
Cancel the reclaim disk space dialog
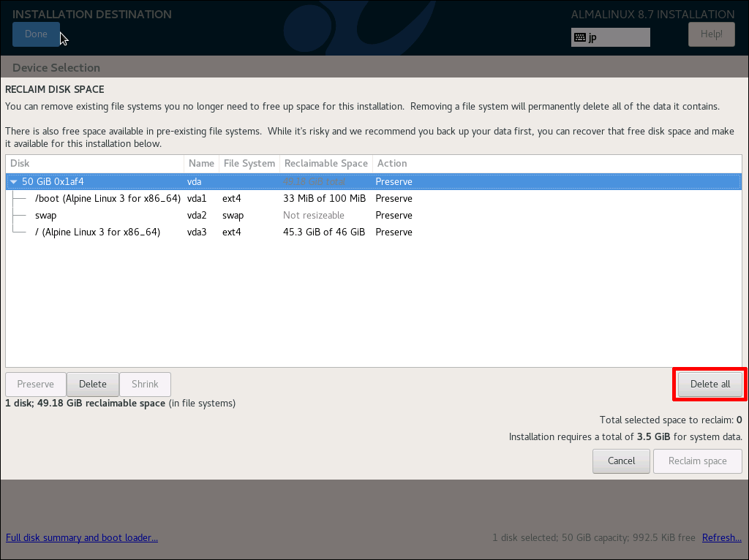pyautogui.click(x=621, y=461)
